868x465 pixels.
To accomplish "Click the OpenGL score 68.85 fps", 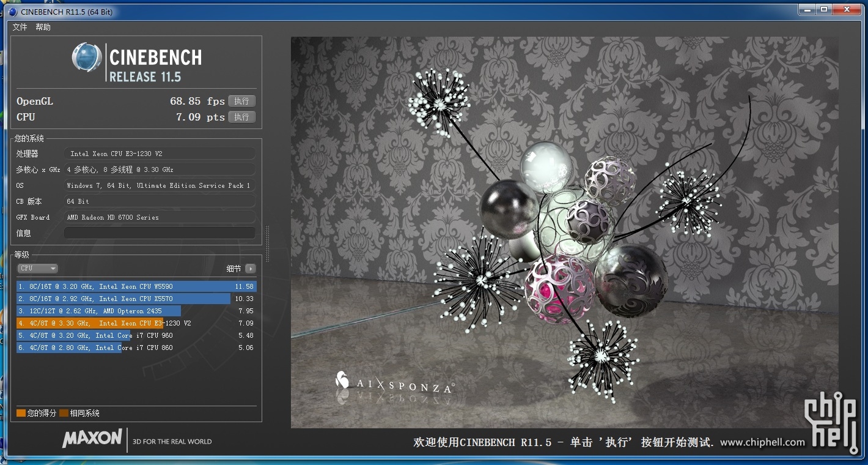I will click(197, 101).
